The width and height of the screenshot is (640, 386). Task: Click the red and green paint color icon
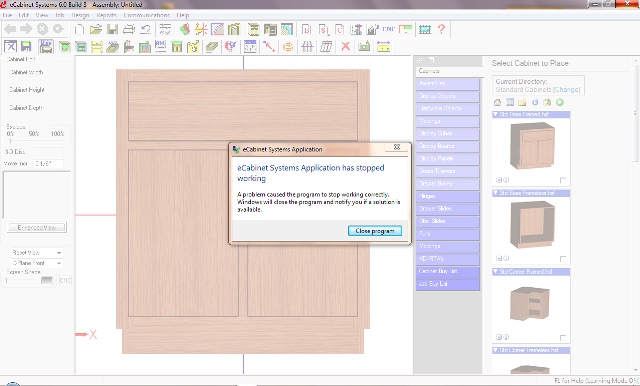pos(184,29)
